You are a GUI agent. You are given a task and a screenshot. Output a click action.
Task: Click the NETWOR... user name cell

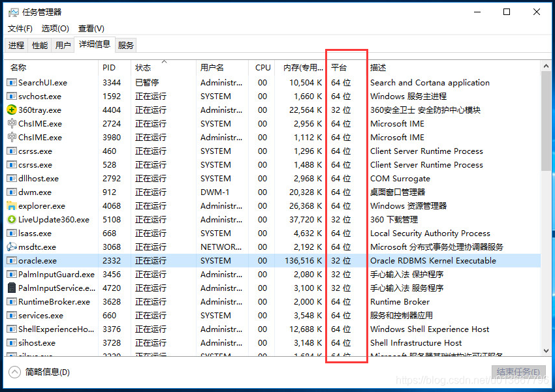click(221, 247)
